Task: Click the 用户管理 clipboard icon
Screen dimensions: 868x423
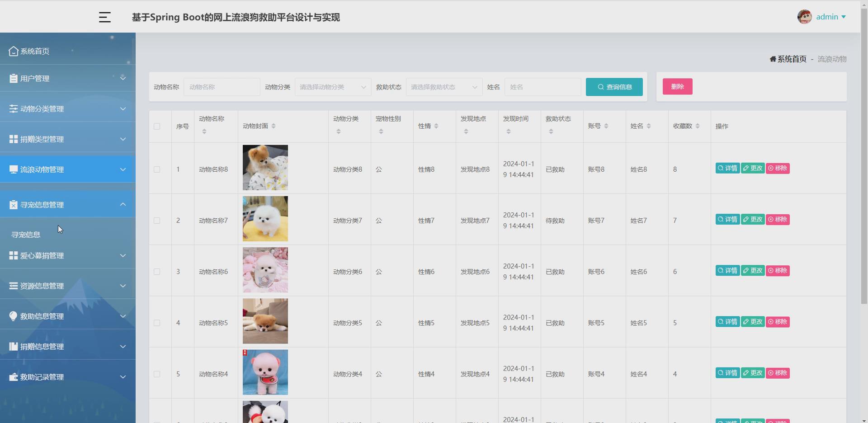Action: pyautogui.click(x=13, y=78)
